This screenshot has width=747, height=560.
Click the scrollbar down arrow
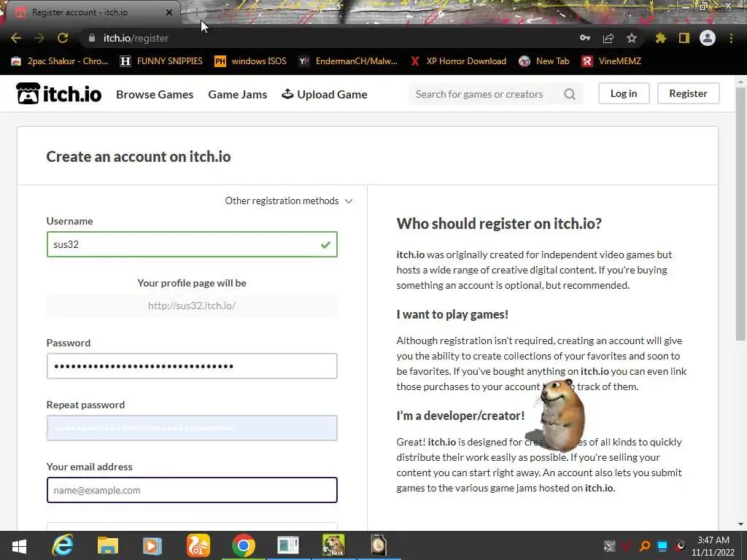[740, 524]
